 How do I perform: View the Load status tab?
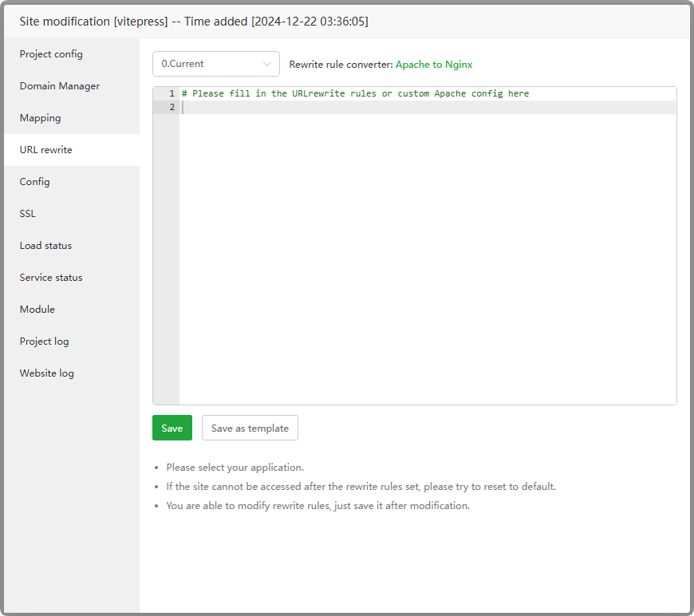pos(45,246)
